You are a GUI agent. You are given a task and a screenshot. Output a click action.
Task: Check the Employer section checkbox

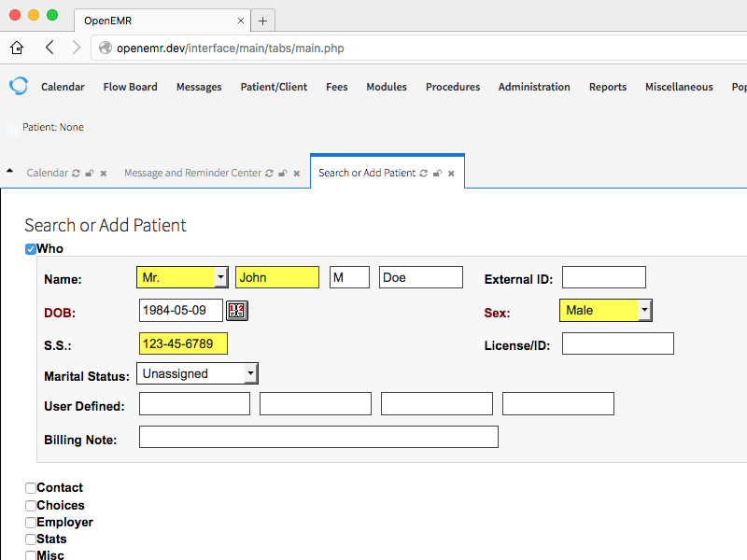click(x=31, y=523)
